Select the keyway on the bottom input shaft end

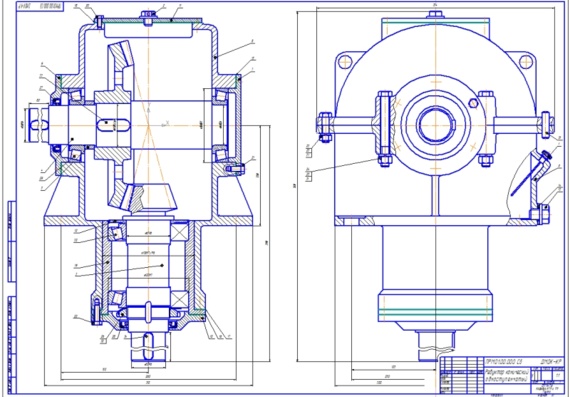click(x=147, y=346)
